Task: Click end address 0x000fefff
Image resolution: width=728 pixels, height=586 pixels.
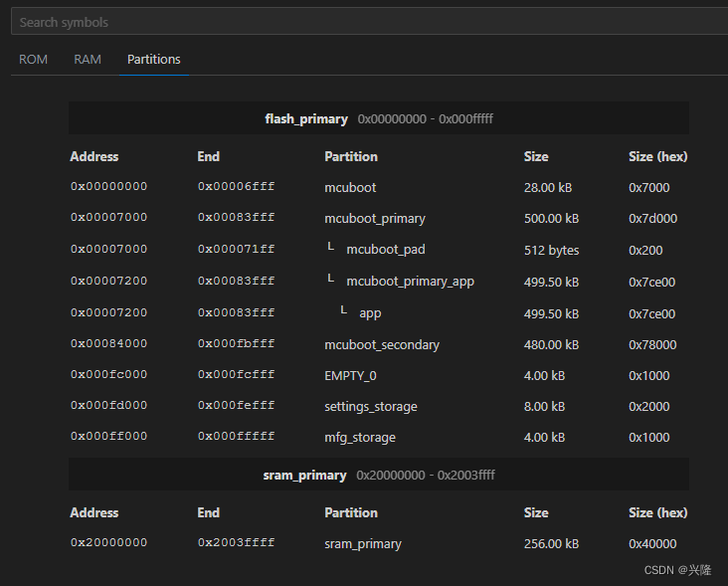Action: click(x=236, y=405)
